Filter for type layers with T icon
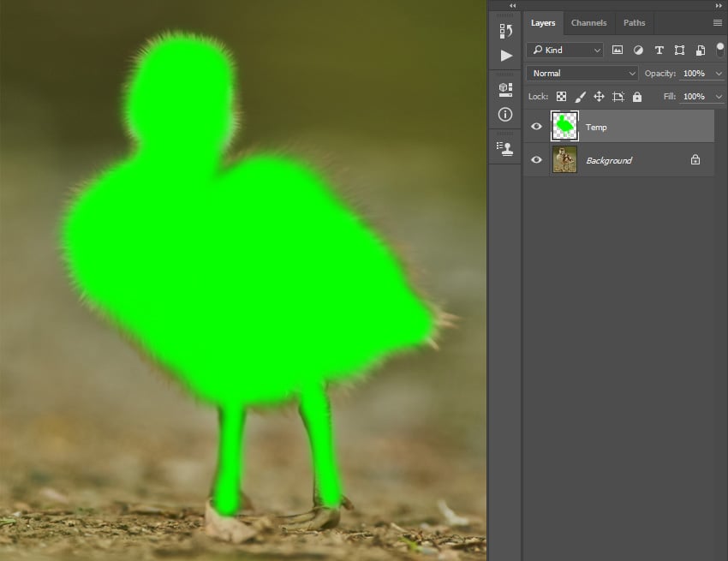The width and height of the screenshot is (728, 561). click(659, 51)
